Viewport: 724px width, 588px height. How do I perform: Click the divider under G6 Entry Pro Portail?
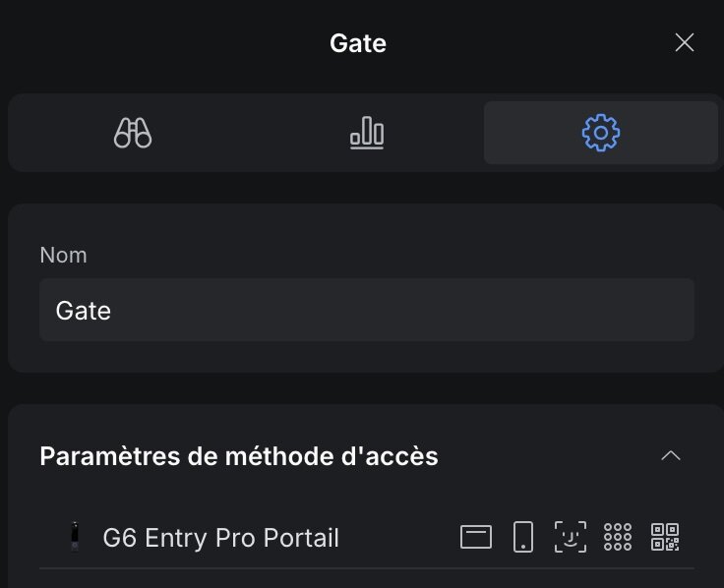pyautogui.click(x=366, y=567)
